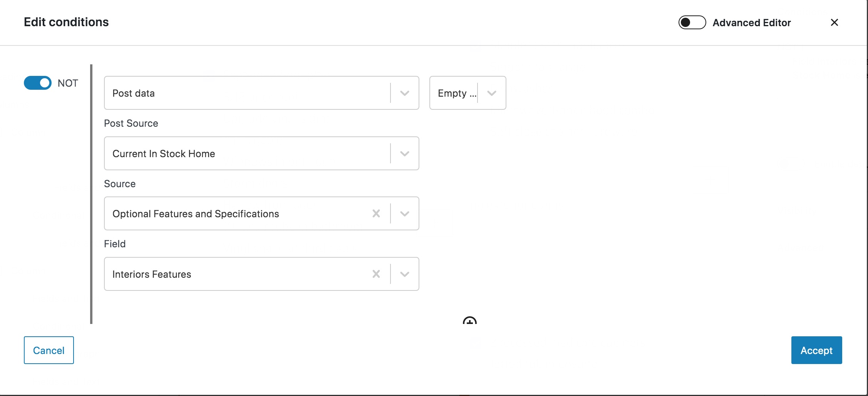868x396 pixels.
Task: Click the add condition plus icon
Action: tap(469, 320)
